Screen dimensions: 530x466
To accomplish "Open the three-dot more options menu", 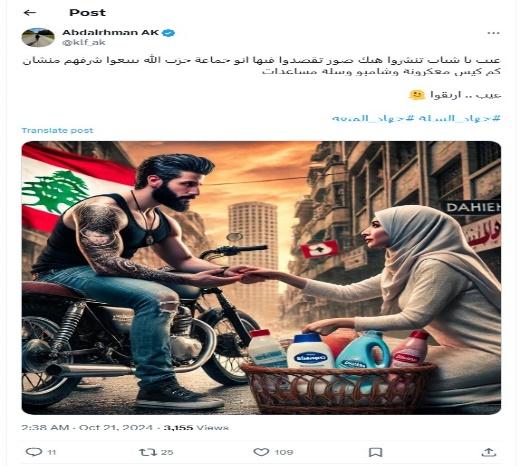I will coord(493,33).
